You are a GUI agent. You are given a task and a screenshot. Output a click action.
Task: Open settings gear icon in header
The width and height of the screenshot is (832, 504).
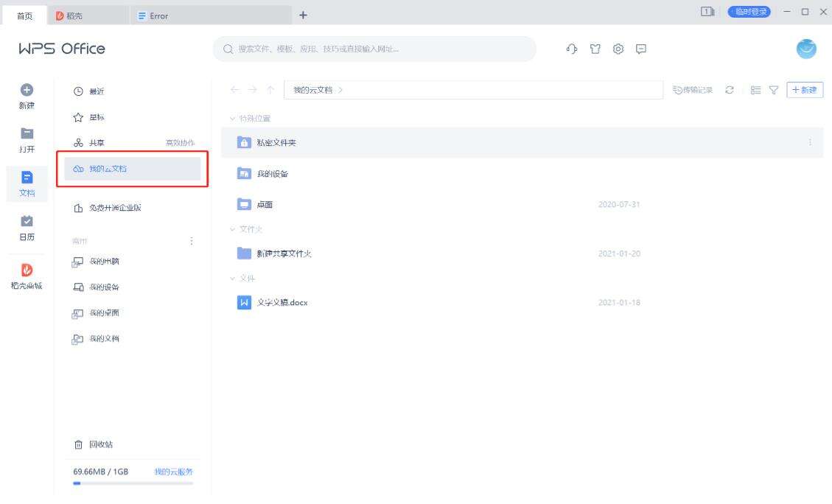coord(618,49)
